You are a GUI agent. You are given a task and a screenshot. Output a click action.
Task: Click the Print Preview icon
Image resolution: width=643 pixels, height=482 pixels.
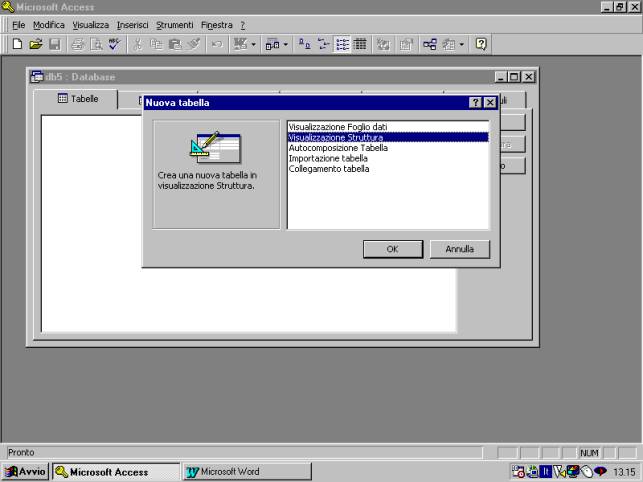pyautogui.click(x=96, y=44)
